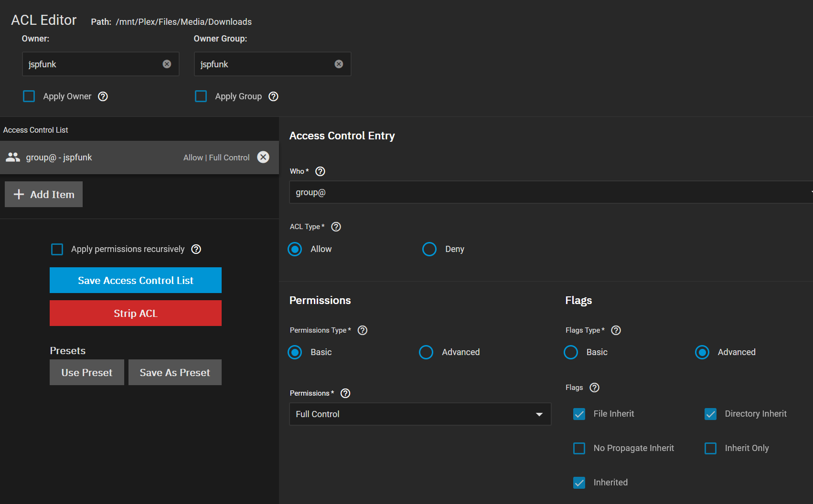Show help for the Who field

320,171
